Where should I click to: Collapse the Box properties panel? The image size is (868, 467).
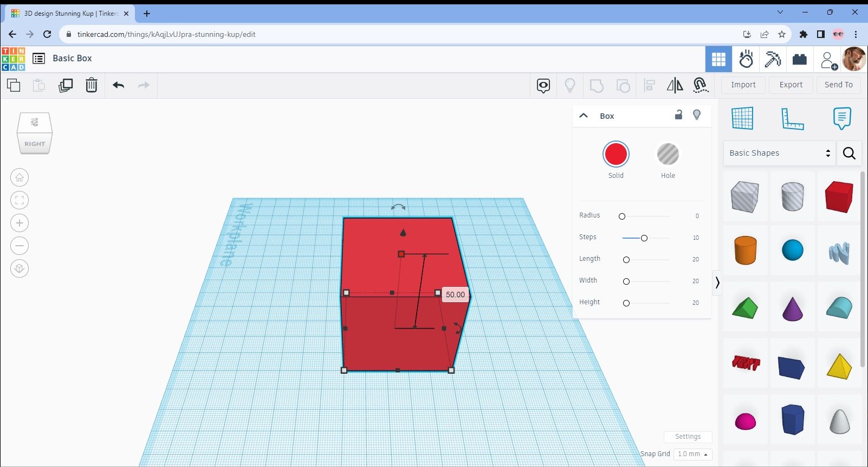tap(584, 116)
